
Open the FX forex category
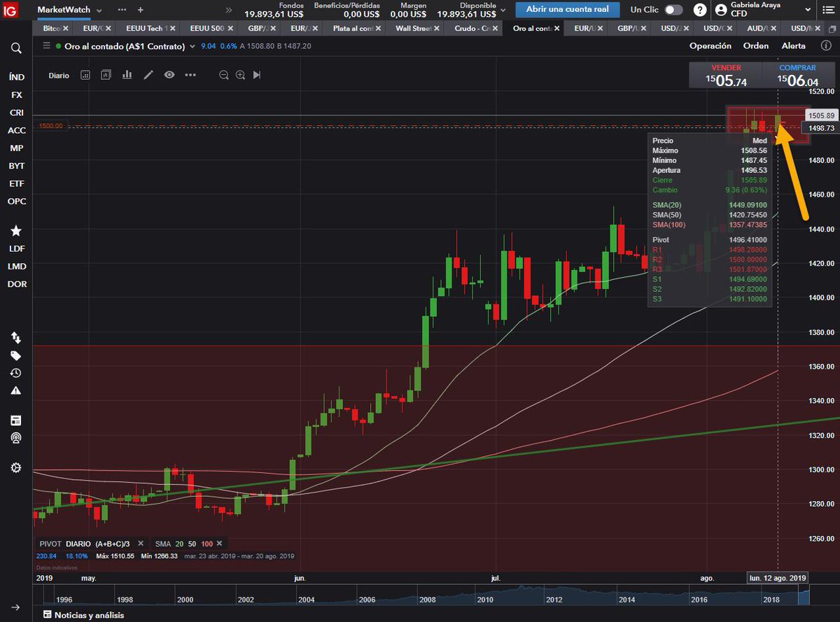coord(16,94)
